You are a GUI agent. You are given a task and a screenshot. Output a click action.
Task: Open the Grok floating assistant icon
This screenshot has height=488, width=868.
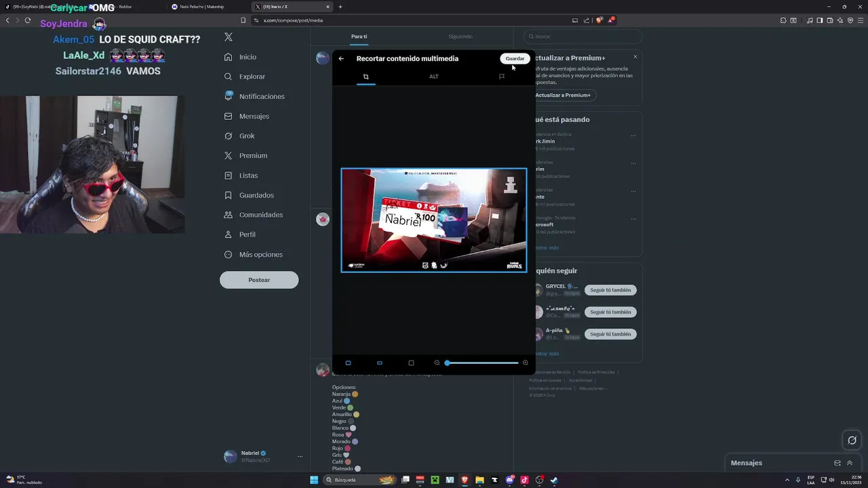852,441
